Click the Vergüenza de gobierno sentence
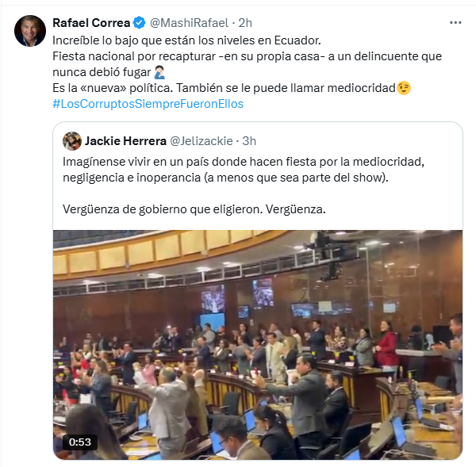Viewport: 476px width, 467px height. [194, 209]
